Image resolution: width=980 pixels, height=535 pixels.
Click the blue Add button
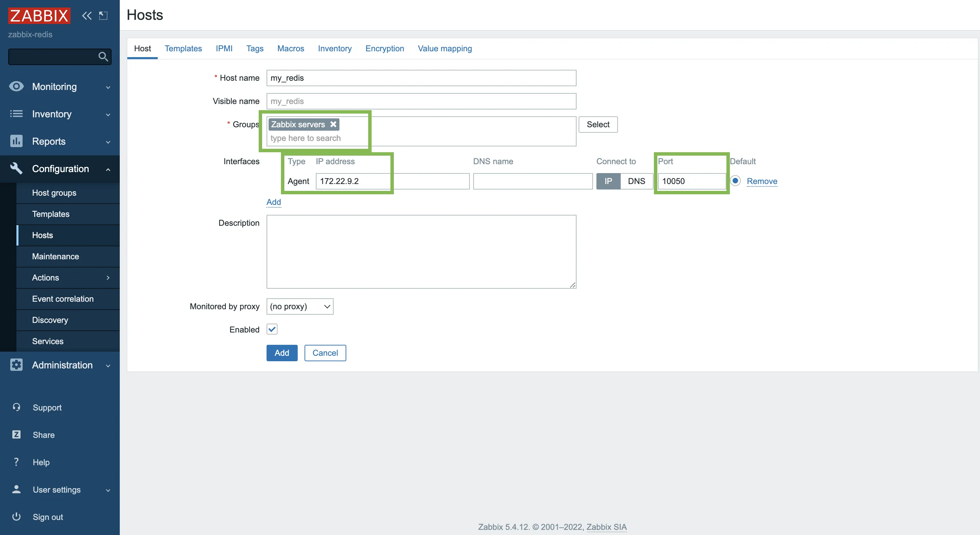coord(282,352)
